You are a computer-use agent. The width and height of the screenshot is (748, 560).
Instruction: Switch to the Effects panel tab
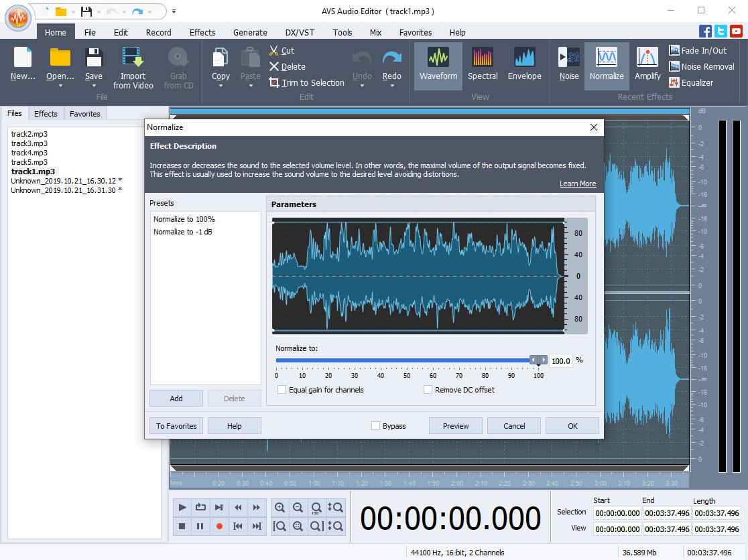click(x=46, y=113)
